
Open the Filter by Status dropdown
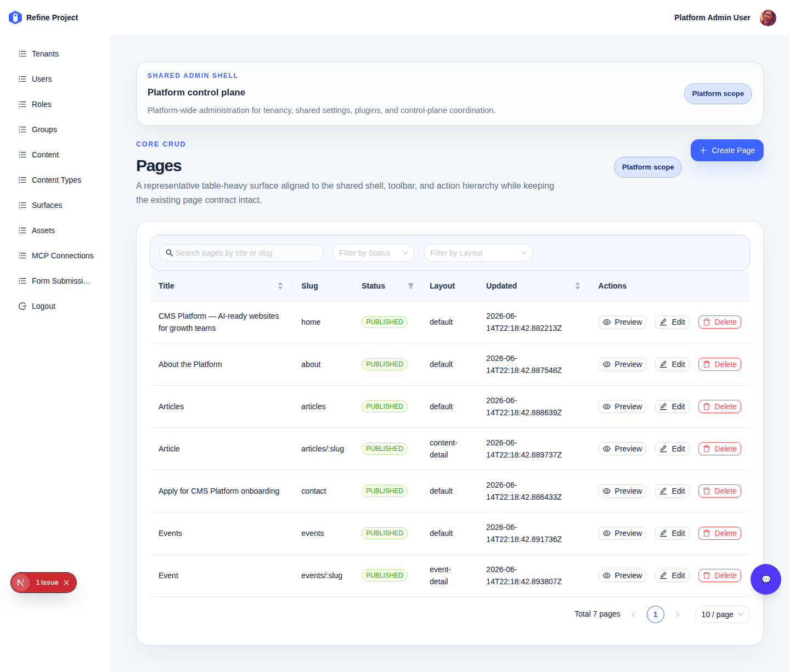pos(374,253)
